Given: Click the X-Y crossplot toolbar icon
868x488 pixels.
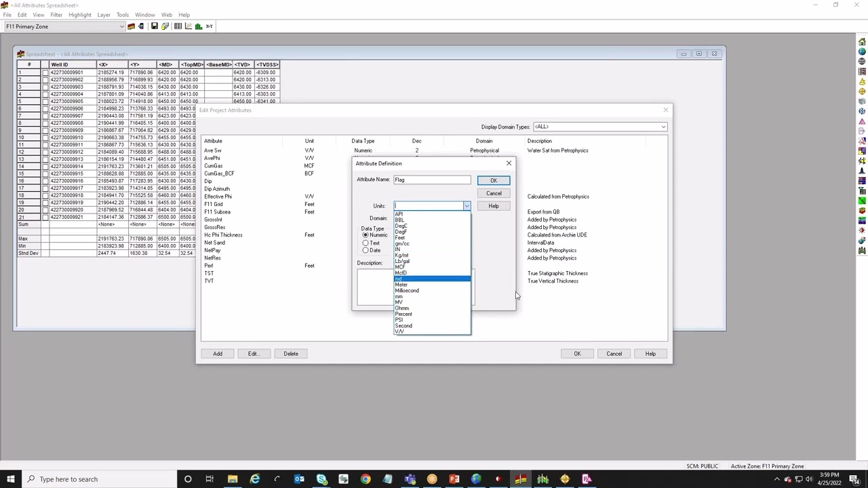Looking at the screenshot, I should [210, 26].
